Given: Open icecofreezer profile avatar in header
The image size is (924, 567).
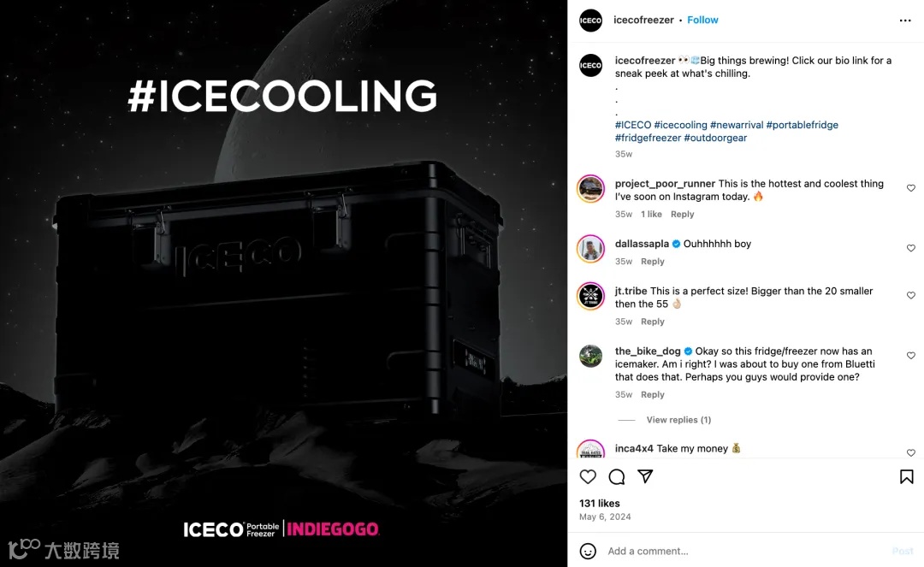Looking at the screenshot, I should coord(590,21).
